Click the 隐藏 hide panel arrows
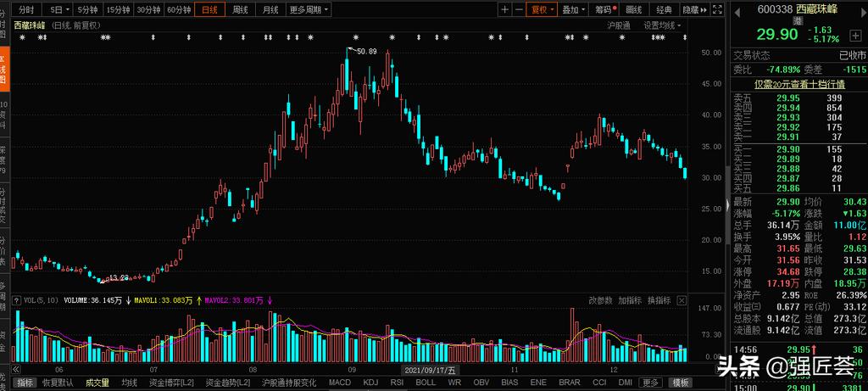The width and height of the screenshot is (868, 391). pos(695,10)
